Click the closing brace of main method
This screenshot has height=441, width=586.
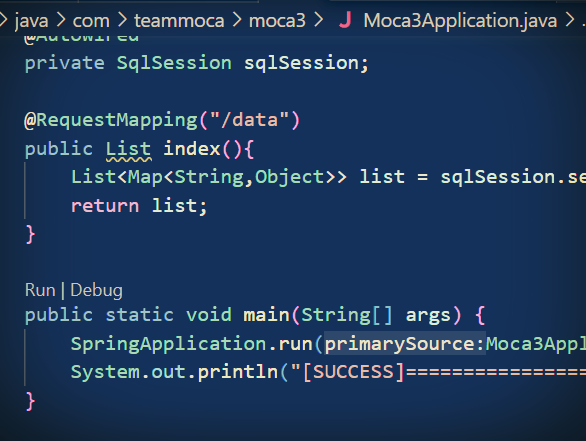tap(30, 401)
